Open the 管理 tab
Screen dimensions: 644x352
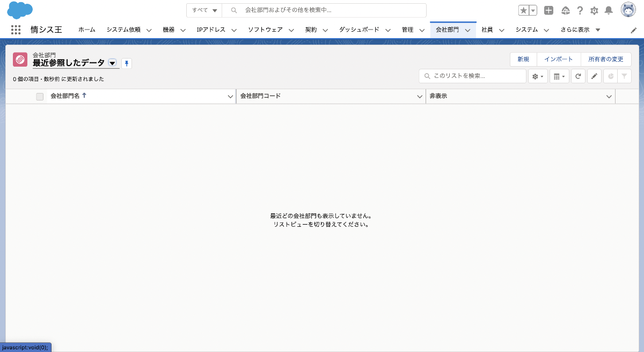(x=407, y=30)
